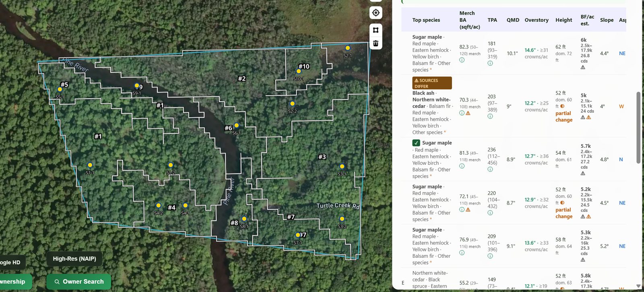Screen dimensions: 644x292
Task: Open info icon under 76.9 merch BA
Action: [462, 253]
